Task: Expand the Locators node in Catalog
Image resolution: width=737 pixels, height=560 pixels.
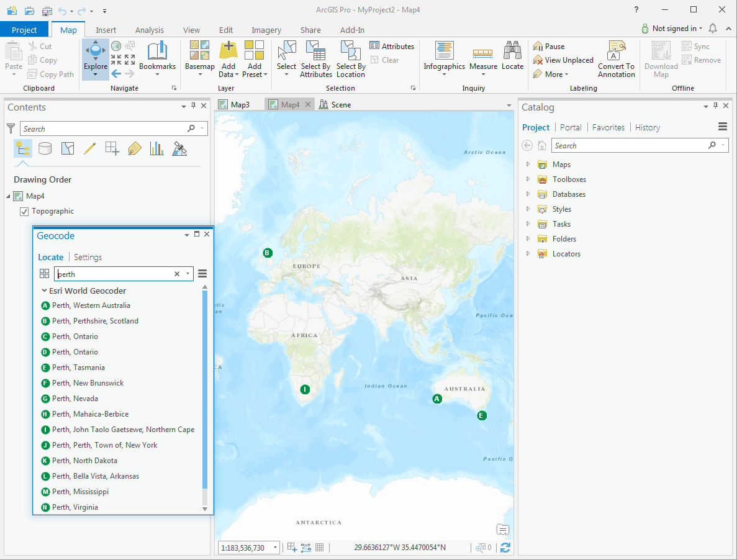Action: [528, 254]
